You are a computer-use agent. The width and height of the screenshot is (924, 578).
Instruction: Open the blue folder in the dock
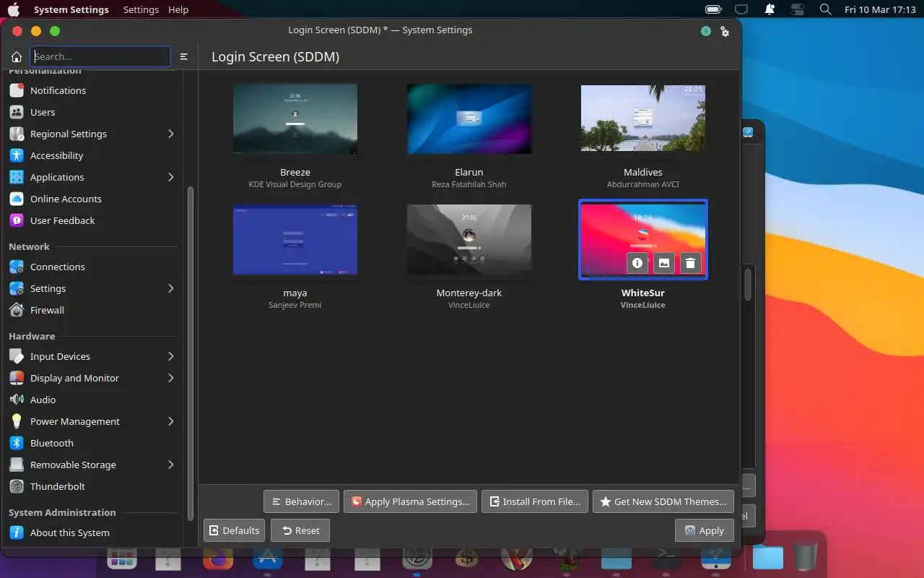pyautogui.click(x=767, y=558)
